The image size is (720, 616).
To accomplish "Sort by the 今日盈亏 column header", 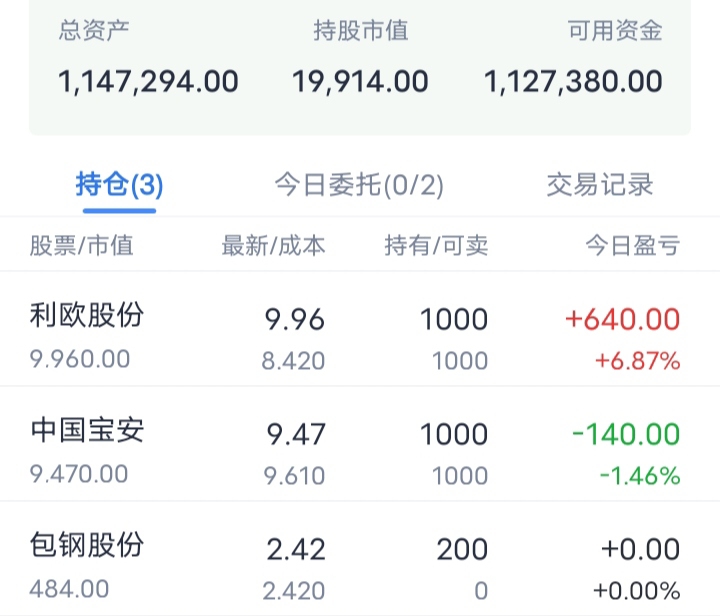I will (x=632, y=245).
